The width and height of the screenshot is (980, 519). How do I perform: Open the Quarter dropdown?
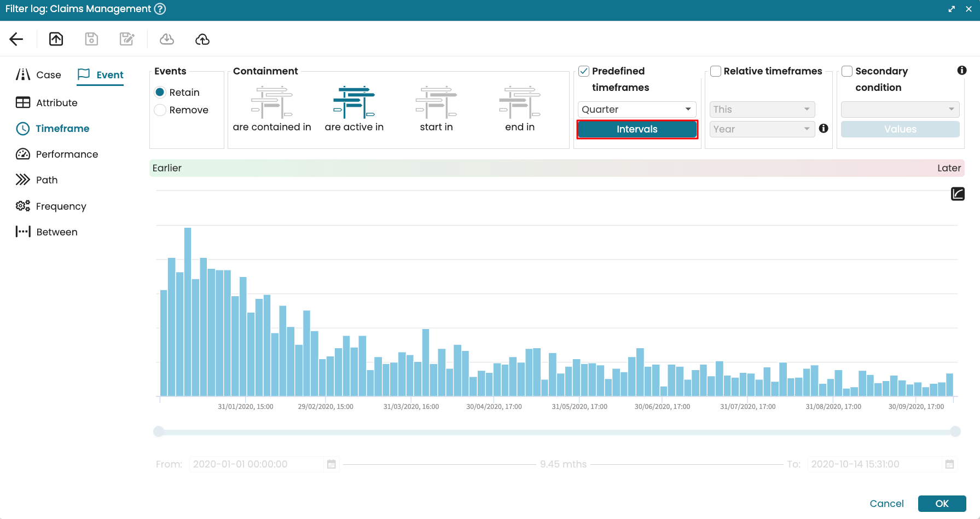[x=637, y=109]
